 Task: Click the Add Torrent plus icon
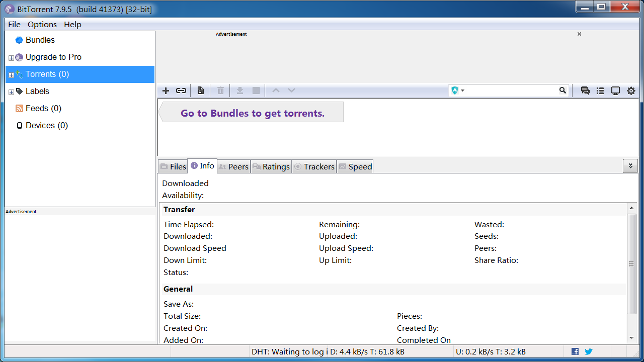pyautogui.click(x=166, y=90)
